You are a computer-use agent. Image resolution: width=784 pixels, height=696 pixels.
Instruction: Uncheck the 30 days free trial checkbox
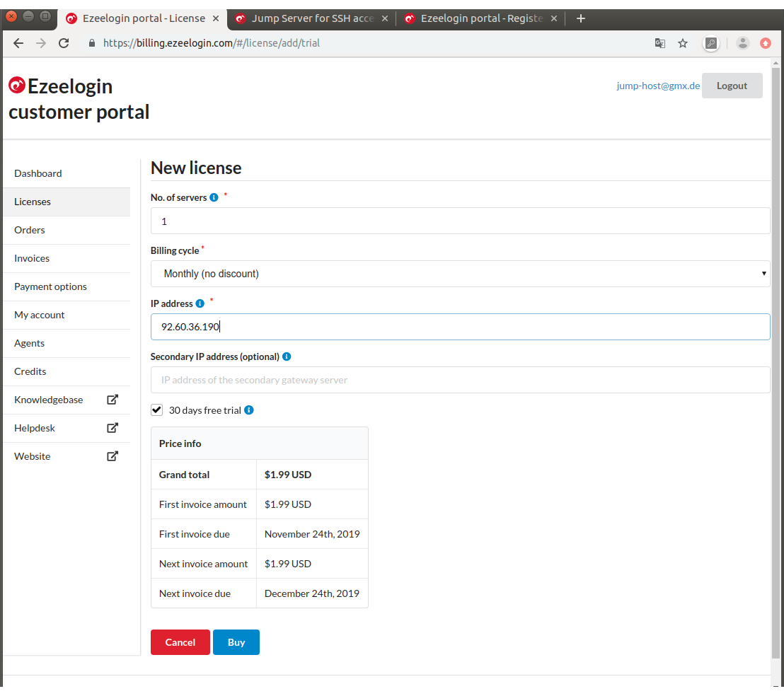(x=157, y=410)
